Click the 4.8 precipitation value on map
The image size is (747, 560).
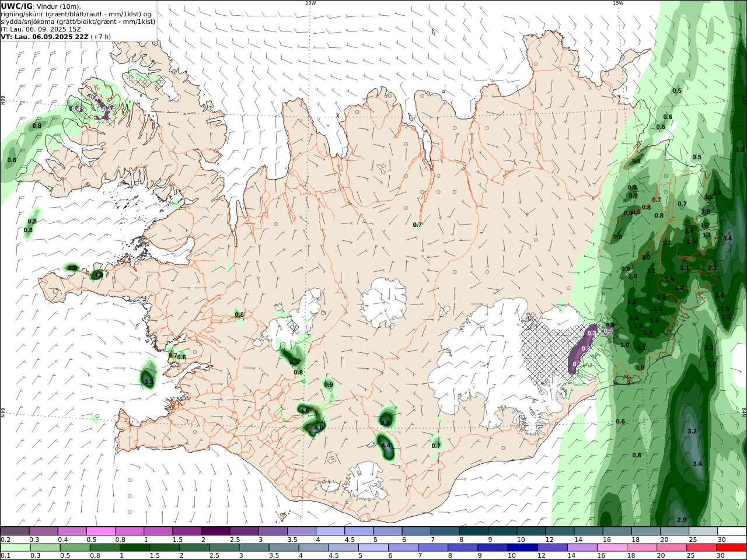(x=319, y=428)
